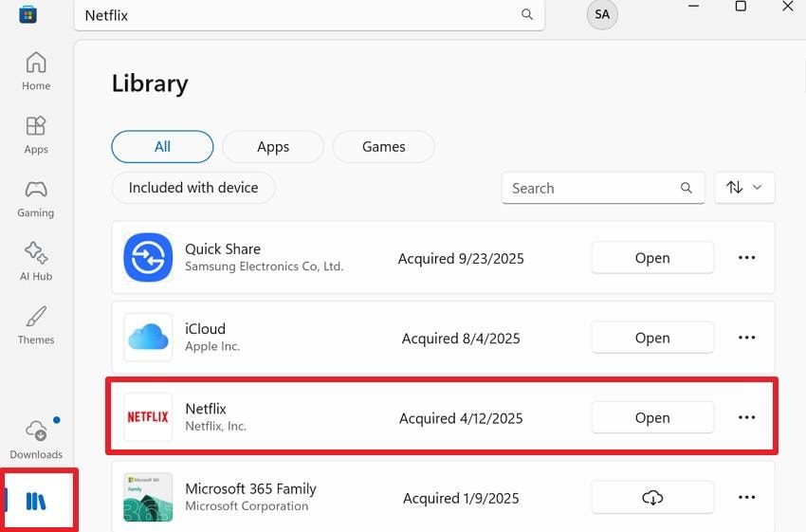Open Themes in the sidebar
806x532 pixels.
[36, 325]
